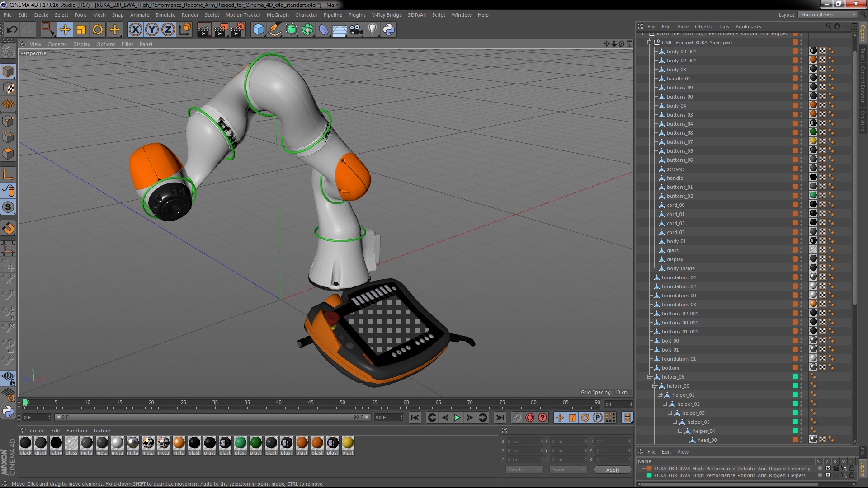The height and width of the screenshot is (488, 868).
Task: Collapse the helper_00 node
Action: 655,386
